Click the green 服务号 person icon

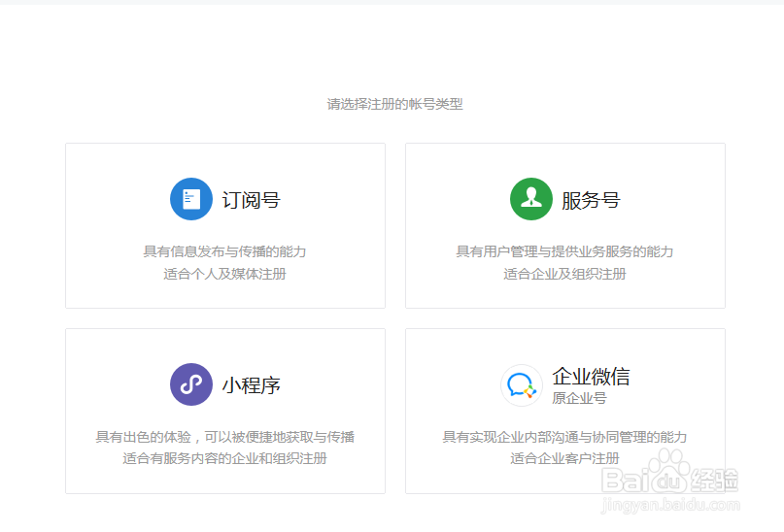[x=531, y=199]
